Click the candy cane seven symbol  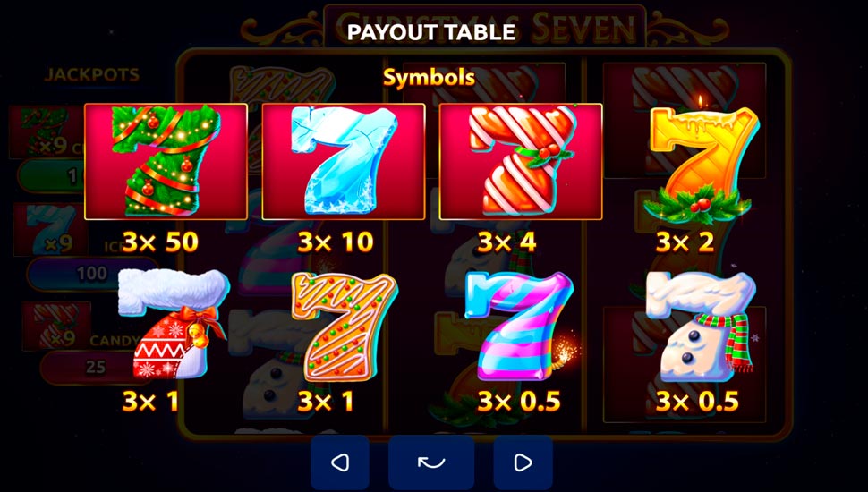click(x=521, y=161)
